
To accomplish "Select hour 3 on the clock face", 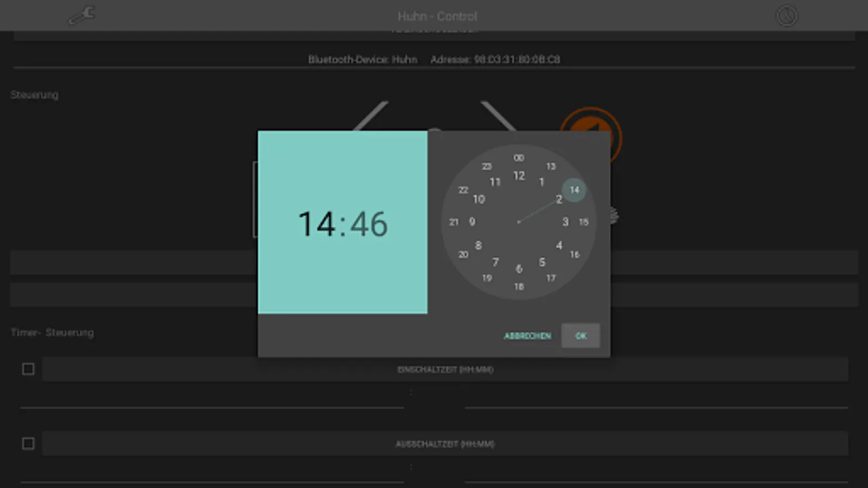I will tap(565, 222).
